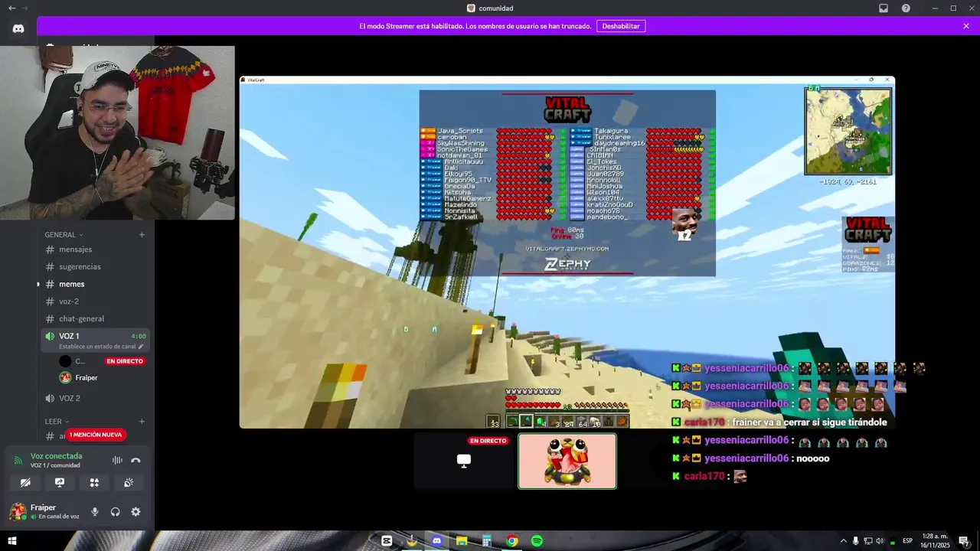Click 'VOZ 1 / comunidad' channel link
This screenshot has width=980, height=551.
(55, 465)
